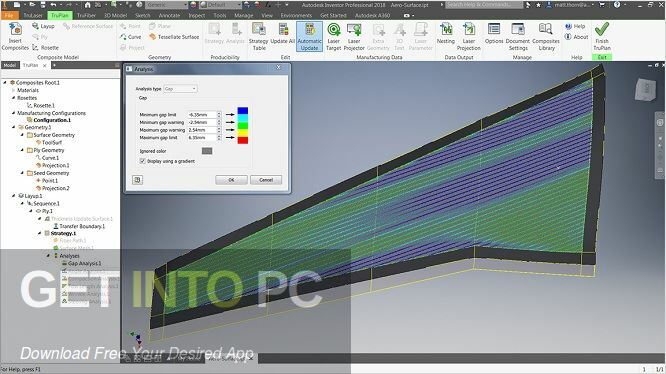
Task: Click Cancel in Analysis dialog
Action: [266, 180]
